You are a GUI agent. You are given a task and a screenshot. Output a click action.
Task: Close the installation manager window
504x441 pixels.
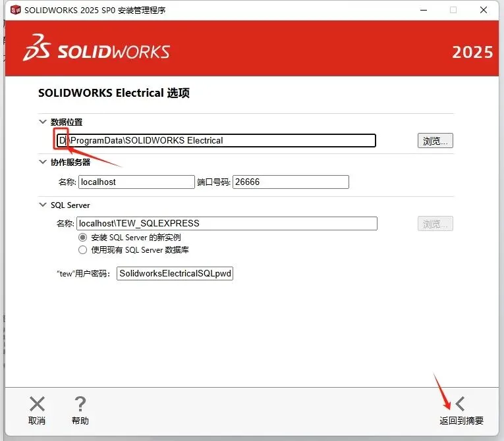[484, 11]
